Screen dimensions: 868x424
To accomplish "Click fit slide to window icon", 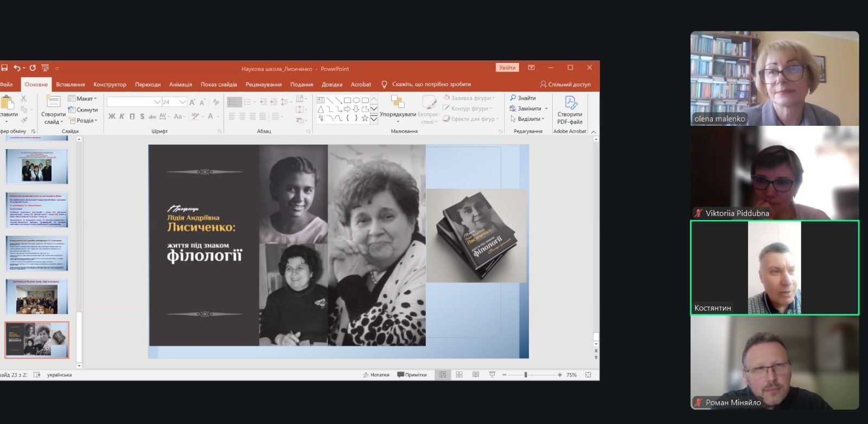I will click(588, 375).
